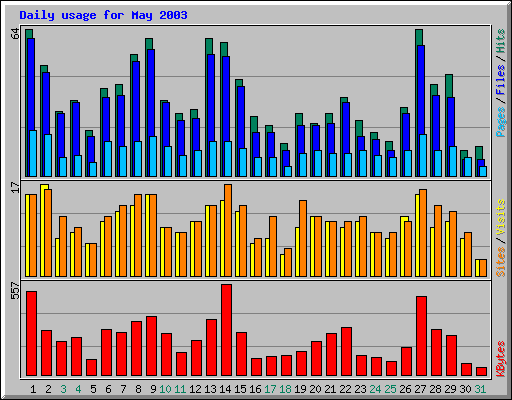Click day 25 on the x-axis
The image size is (512, 400).
click(390, 389)
